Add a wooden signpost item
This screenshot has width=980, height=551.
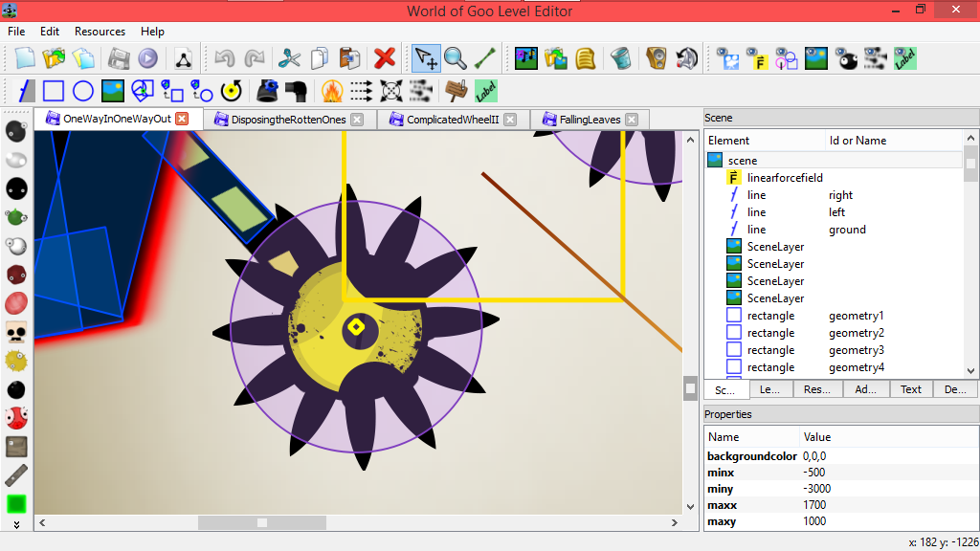(457, 91)
